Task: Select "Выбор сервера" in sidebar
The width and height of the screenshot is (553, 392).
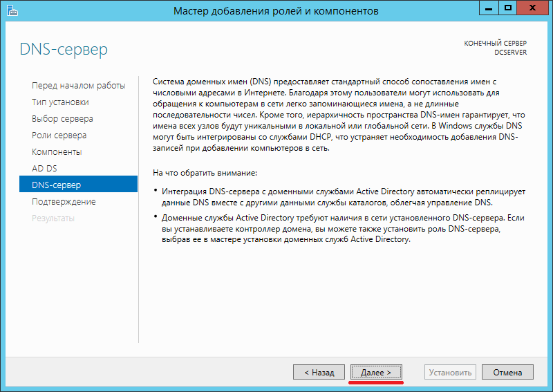Action: click(x=62, y=118)
